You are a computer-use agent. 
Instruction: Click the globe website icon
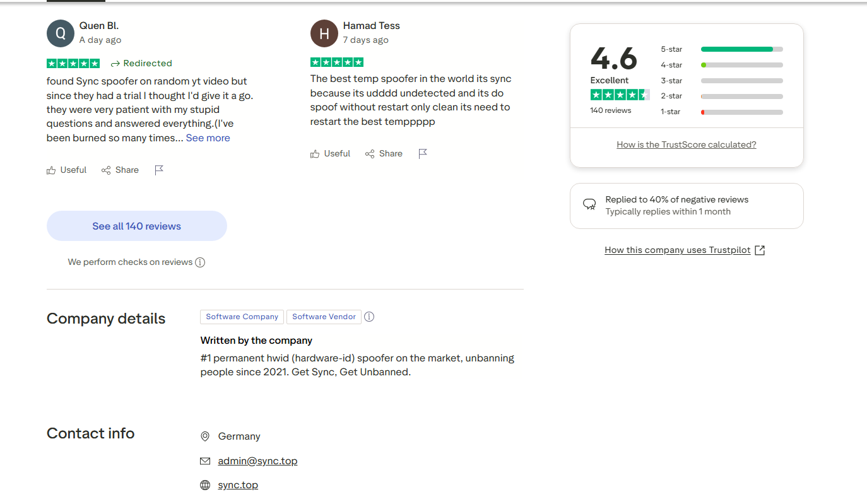pyautogui.click(x=205, y=485)
